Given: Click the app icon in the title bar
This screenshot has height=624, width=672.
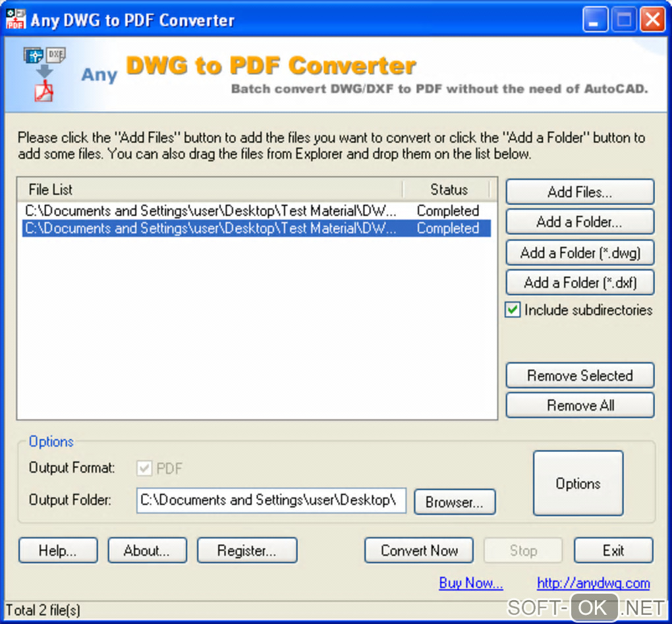Looking at the screenshot, I should pos(16,19).
